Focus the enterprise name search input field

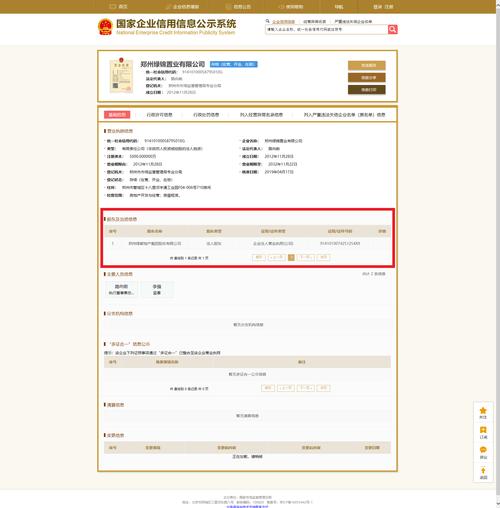tap(326, 29)
